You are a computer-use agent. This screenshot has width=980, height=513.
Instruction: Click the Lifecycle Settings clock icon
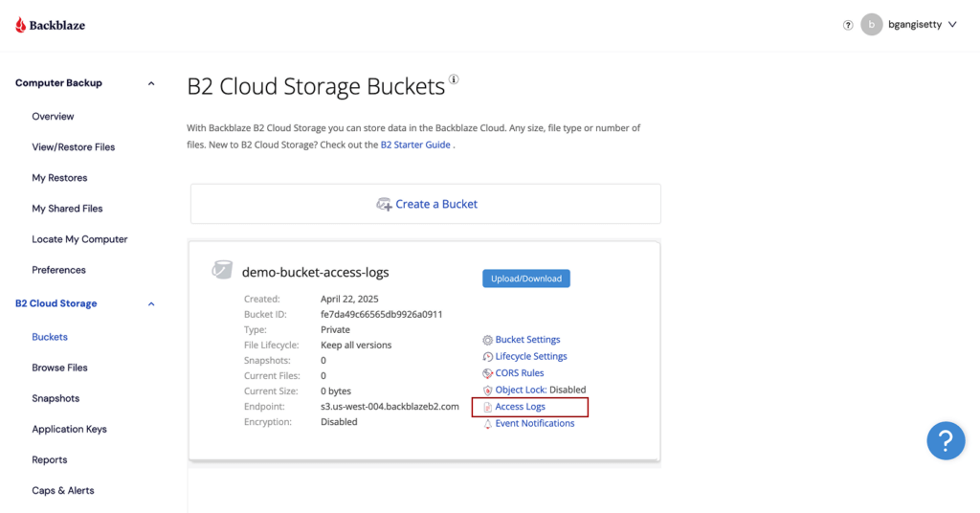click(x=488, y=356)
